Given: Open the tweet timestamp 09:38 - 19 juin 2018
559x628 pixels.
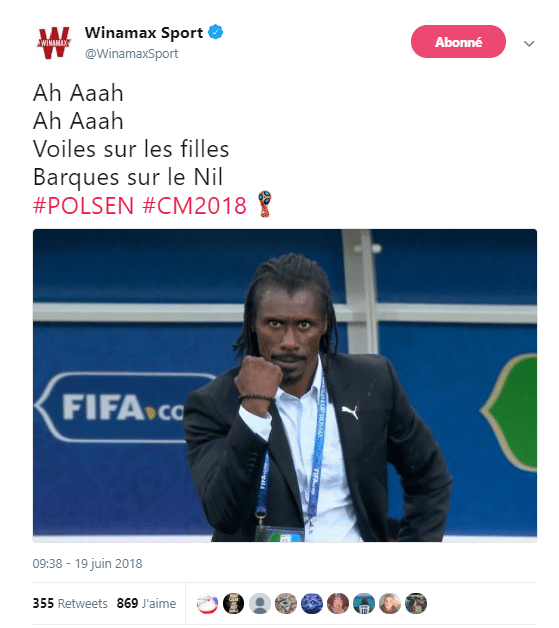Looking at the screenshot, I should [87, 564].
